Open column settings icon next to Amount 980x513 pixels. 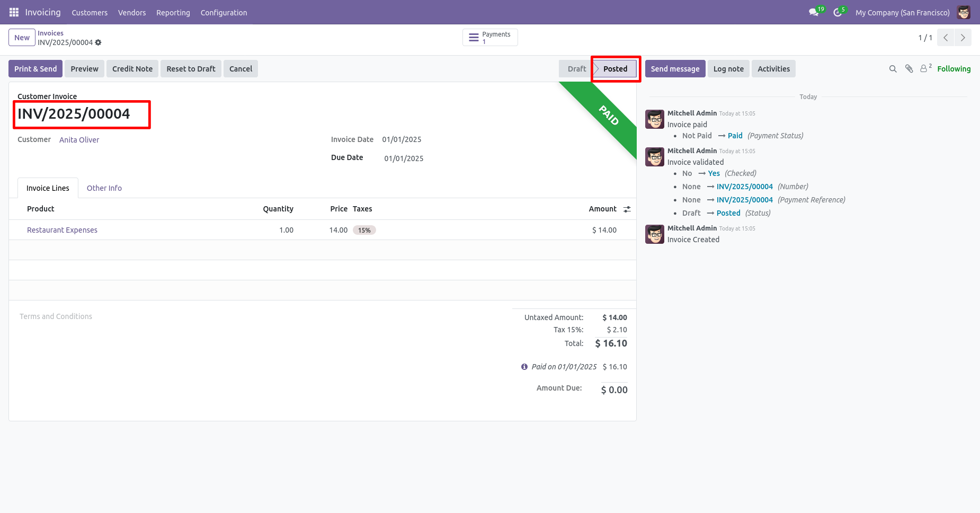click(x=627, y=209)
